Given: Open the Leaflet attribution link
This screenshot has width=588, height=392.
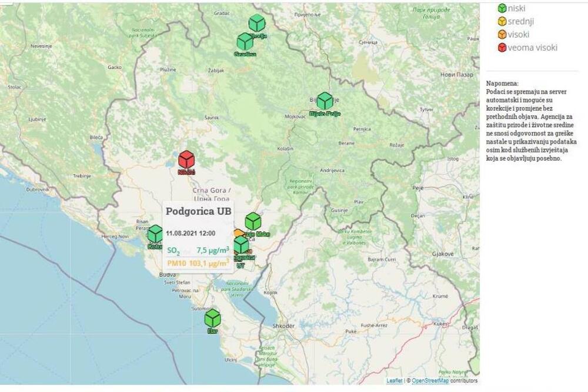Looking at the screenshot, I should click(x=395, y=381).
